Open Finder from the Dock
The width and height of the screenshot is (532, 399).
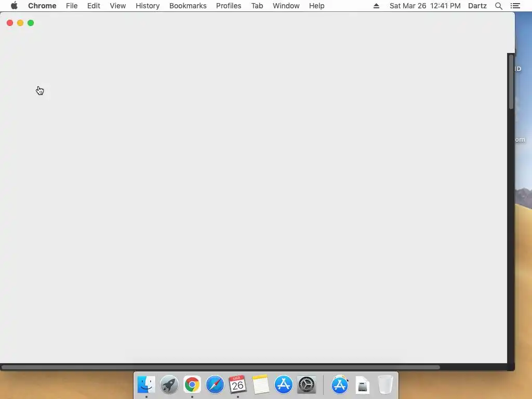pos(146,385)
